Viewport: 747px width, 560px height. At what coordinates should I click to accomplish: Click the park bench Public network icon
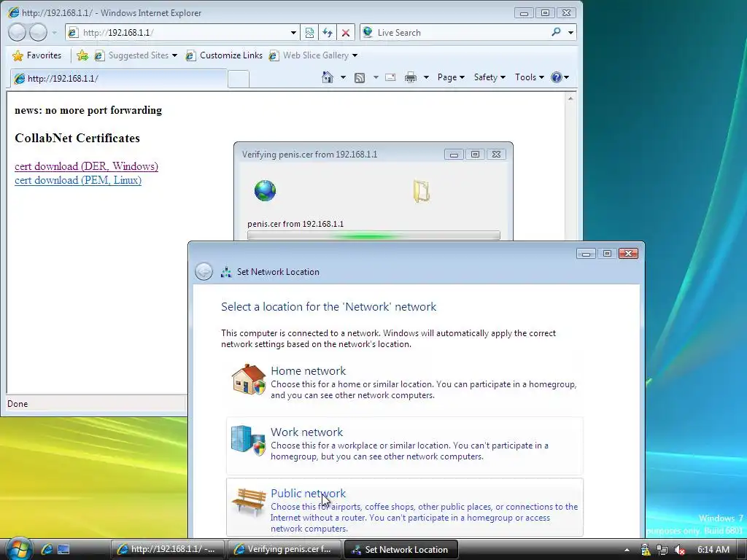[249, 502]
